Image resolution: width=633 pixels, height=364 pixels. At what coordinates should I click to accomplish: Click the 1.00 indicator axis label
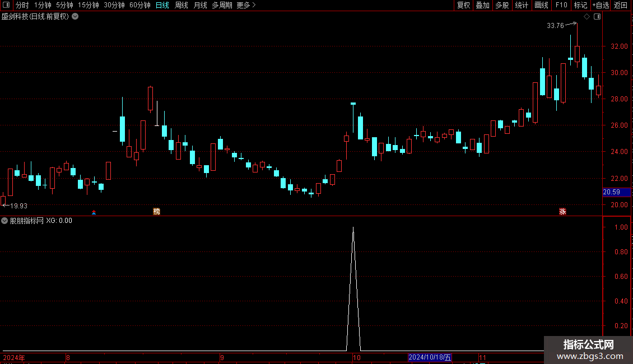[x=621, y=227]
